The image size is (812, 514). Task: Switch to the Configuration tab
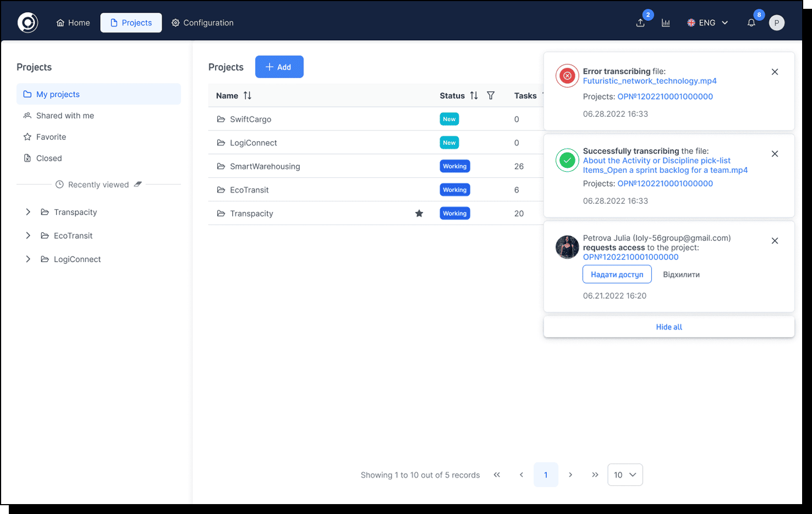click(202, 23)
